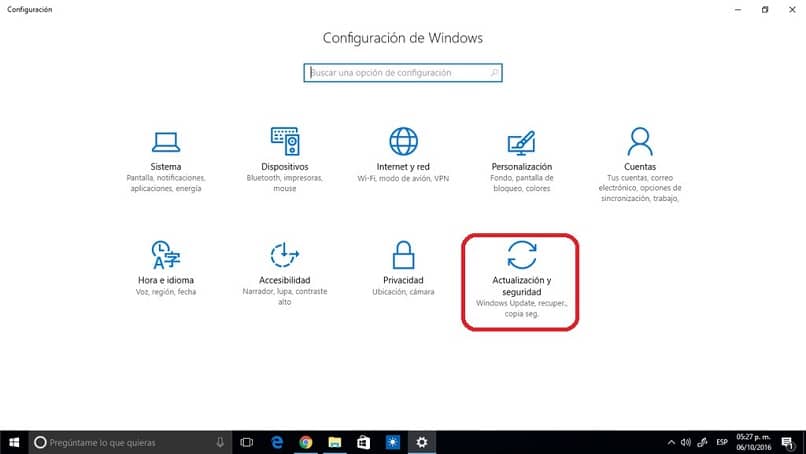Click the Cortana microphone icon
The height and width of the screenshot is (454, 806).
[x=220, y=442]
